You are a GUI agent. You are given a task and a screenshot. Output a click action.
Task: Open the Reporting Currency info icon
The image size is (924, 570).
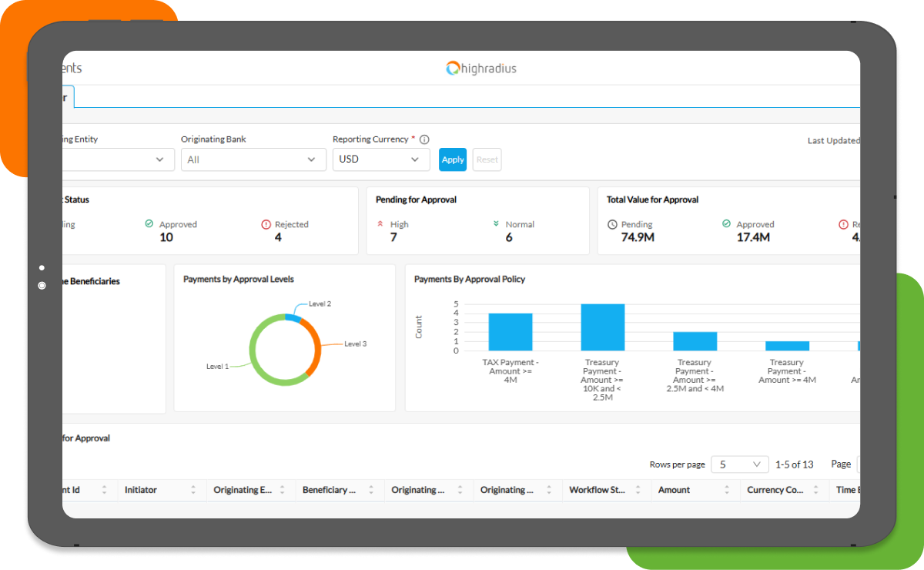(424, 139)
